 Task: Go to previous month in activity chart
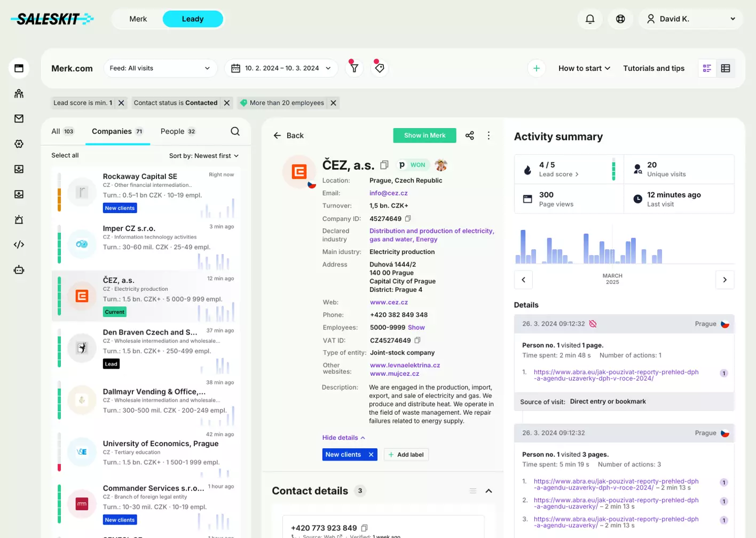pyautogui.click(x=523, y=280)
